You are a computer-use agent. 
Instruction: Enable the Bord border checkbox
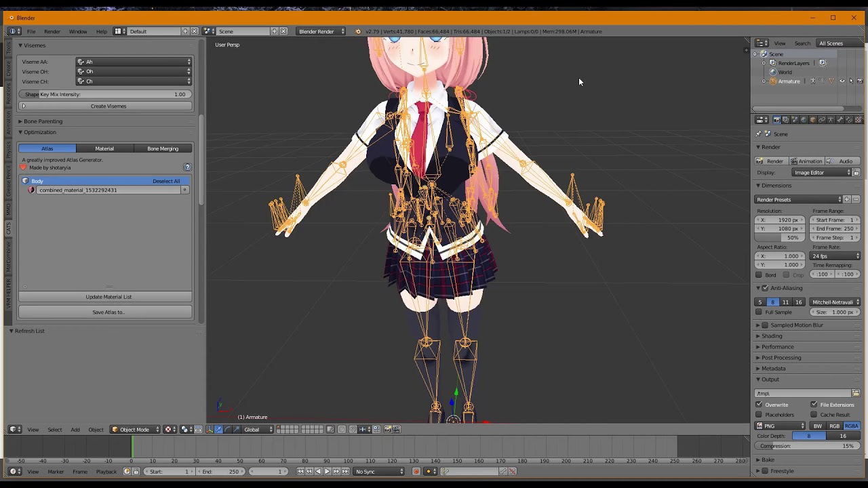pos(759,275)
